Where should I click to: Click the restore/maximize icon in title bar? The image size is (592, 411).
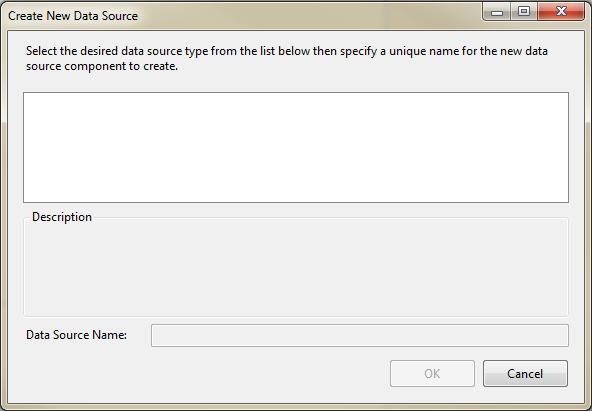point(524,12)
